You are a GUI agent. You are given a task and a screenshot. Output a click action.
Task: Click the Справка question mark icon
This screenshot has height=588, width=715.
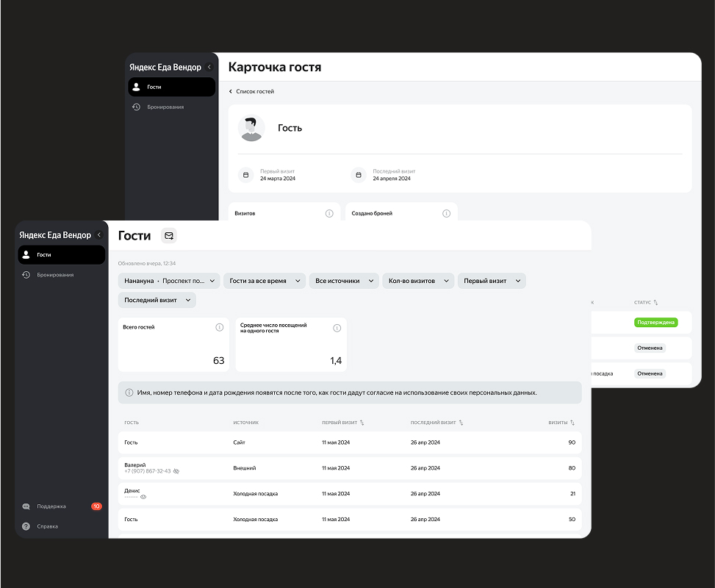pyautogui.click(x=26, y=526)
